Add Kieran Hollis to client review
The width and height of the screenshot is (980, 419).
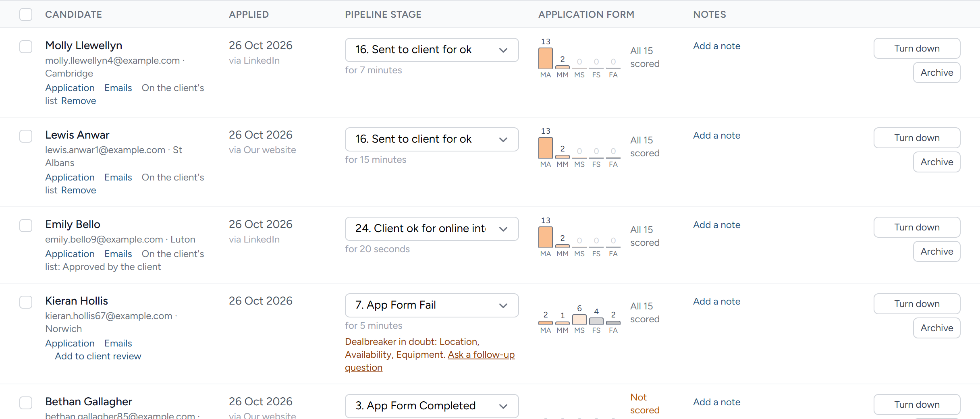(x=98, y=356)
